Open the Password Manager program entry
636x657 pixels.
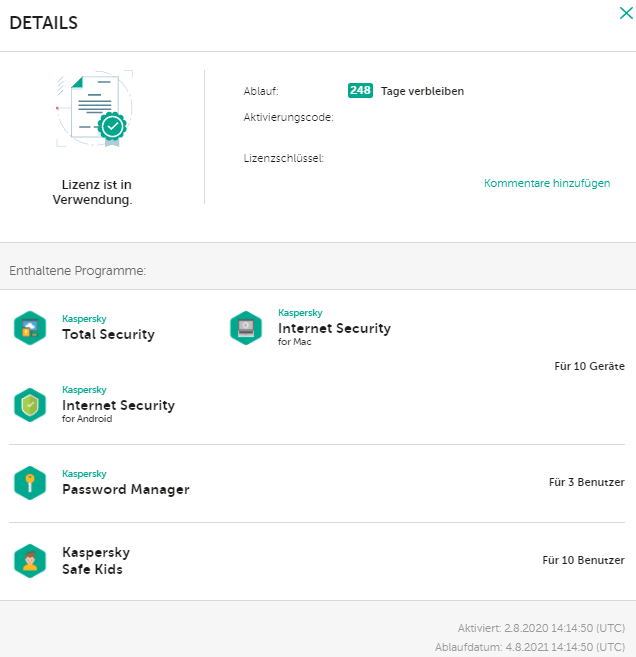(125, 489)
